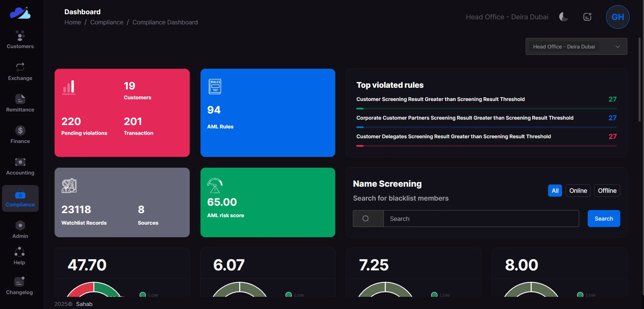
Task: Open the Exchange sidebar section
Action: point(20,71)
